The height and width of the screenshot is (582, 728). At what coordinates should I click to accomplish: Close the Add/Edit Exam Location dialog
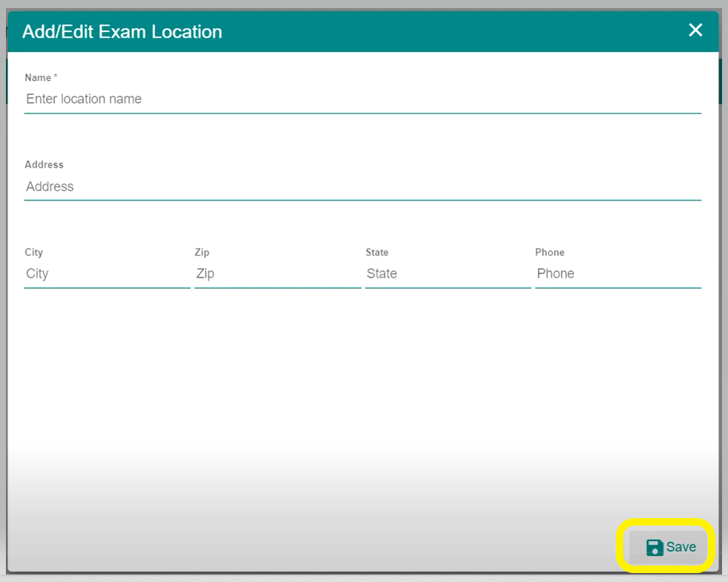695,30
